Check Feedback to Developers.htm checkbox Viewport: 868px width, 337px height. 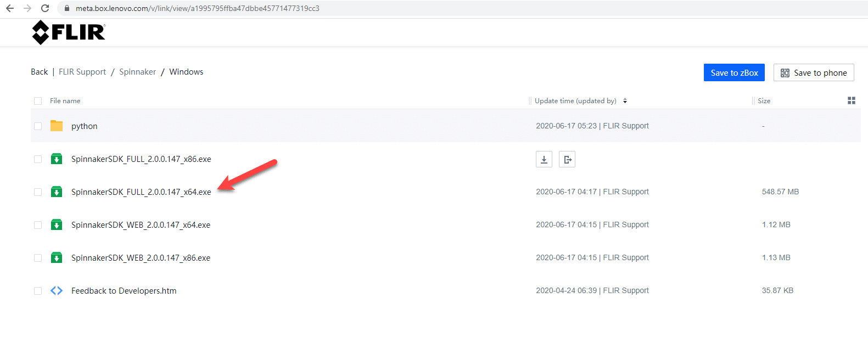coord(38,291)
